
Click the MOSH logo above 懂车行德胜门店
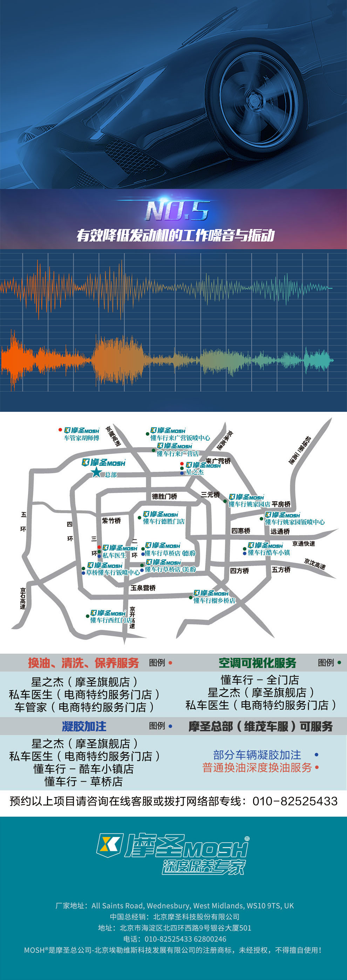[x=161, y=514]
